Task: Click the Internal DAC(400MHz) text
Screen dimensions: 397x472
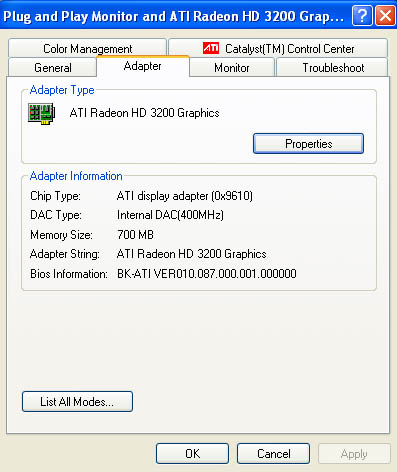Action: coord(170,215)
